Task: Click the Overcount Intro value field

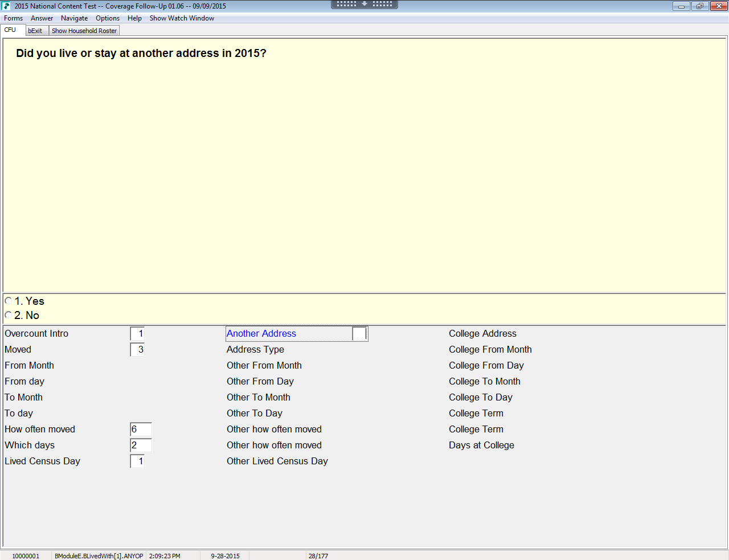Action: (137, 334)
